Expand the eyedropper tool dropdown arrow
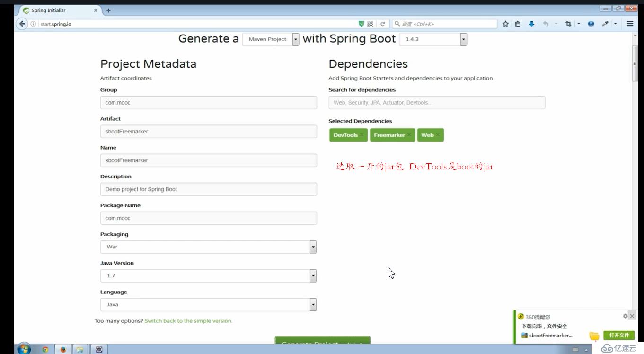644x354 pixels. (616, 24)
